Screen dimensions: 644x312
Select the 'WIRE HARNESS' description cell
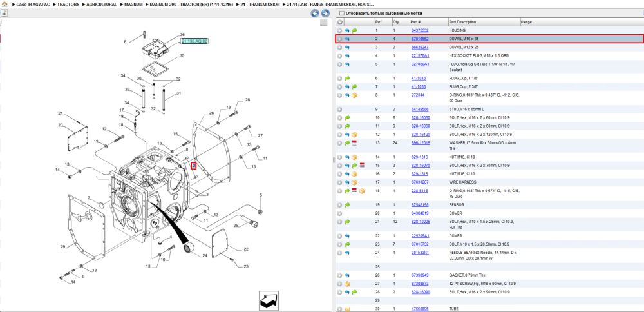point(462,182)
